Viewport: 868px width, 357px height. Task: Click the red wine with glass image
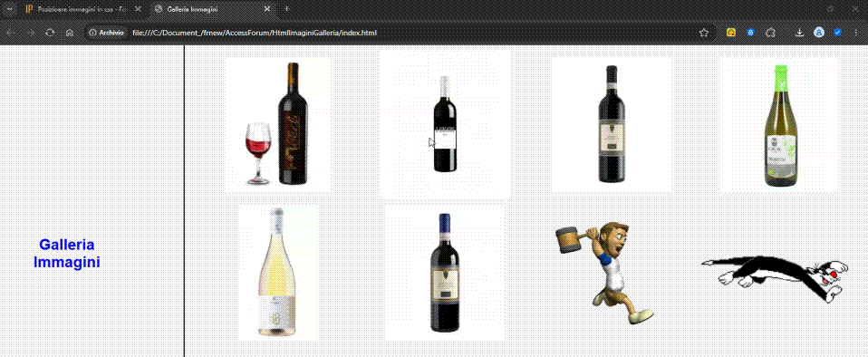(x=277, y=124)
